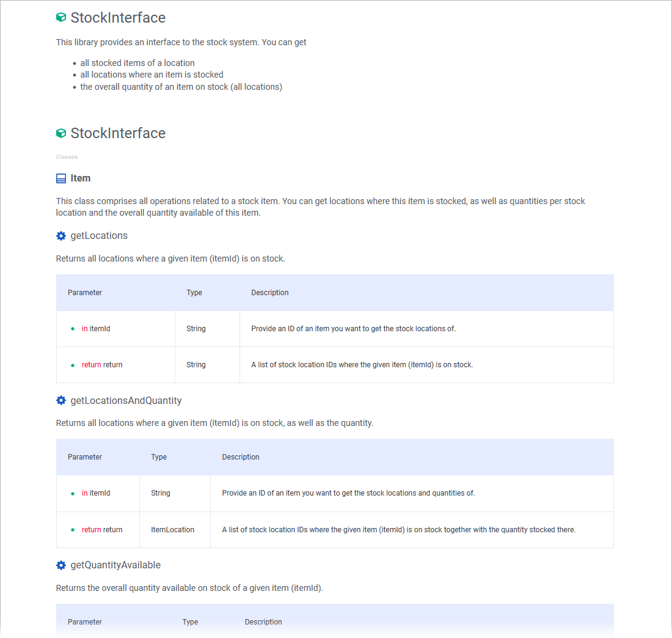The height and width of the screenshot is (638, 672).
Task: Click the getLocationsAndQuantity method heading
Action: (x=126, y=400)
